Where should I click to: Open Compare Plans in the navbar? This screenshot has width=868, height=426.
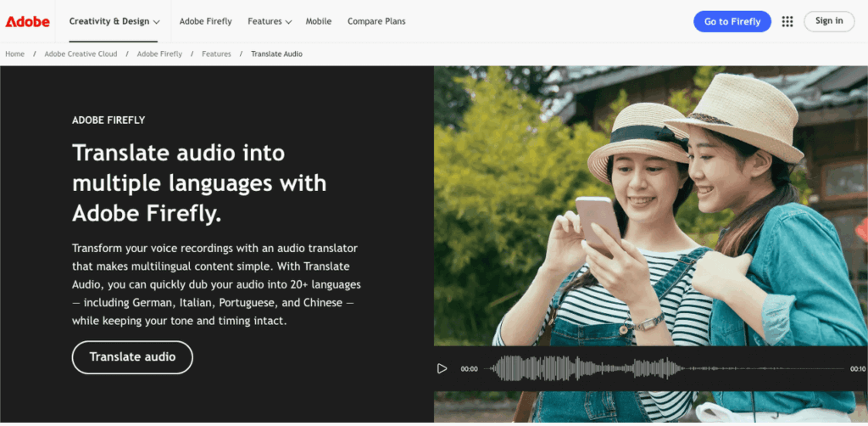(376, 21)
